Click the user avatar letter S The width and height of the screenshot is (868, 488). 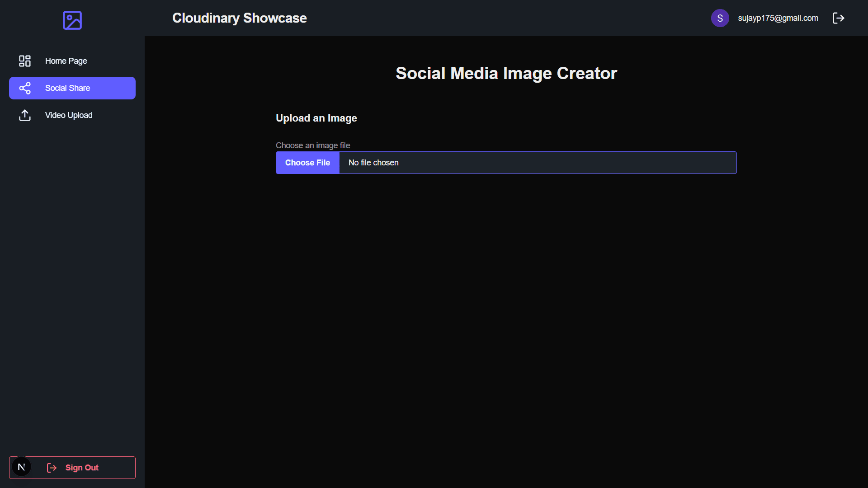720,18
